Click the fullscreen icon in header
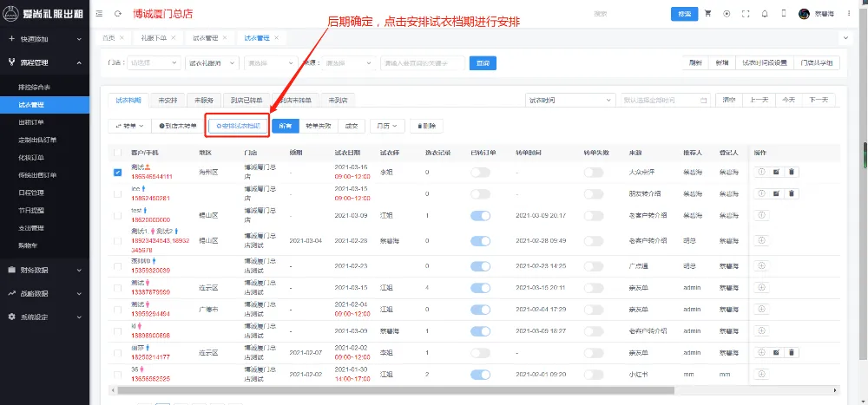 (x=745, y=14)
